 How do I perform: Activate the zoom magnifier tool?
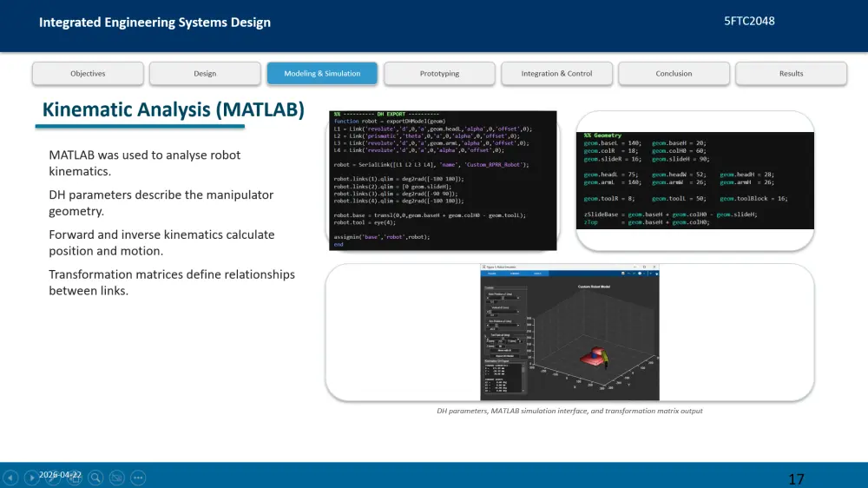point(95,477)
